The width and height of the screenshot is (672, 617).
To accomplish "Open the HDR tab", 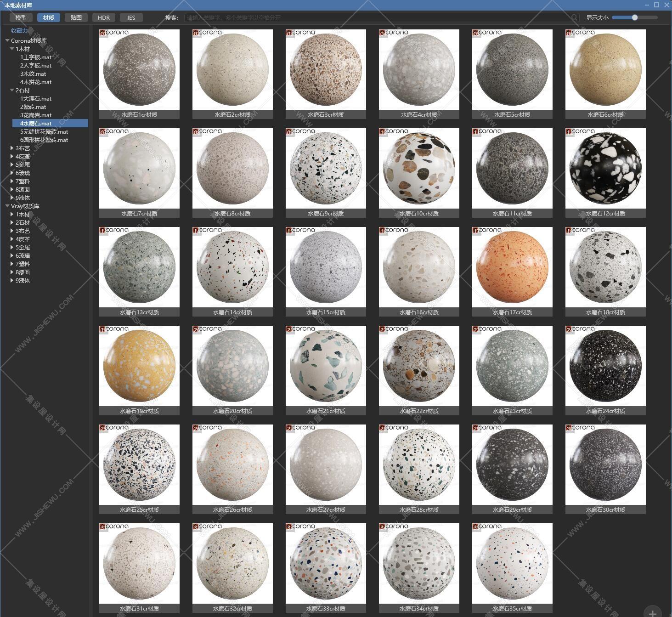I will (104, 17).
